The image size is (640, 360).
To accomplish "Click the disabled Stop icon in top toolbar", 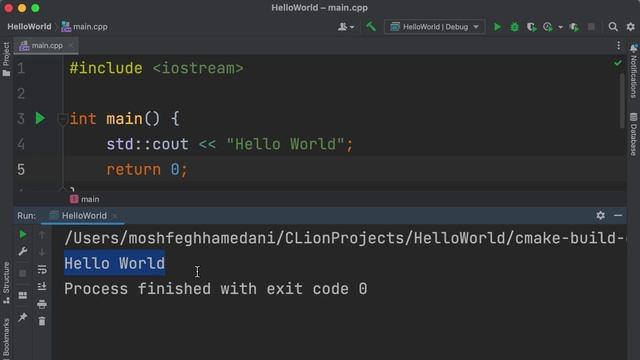I will [x=591, y=27].
